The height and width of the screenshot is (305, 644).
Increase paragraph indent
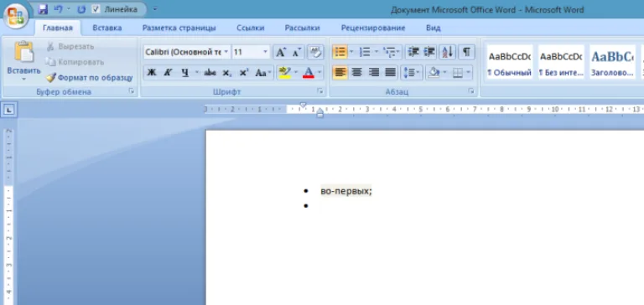pos(429,52)
